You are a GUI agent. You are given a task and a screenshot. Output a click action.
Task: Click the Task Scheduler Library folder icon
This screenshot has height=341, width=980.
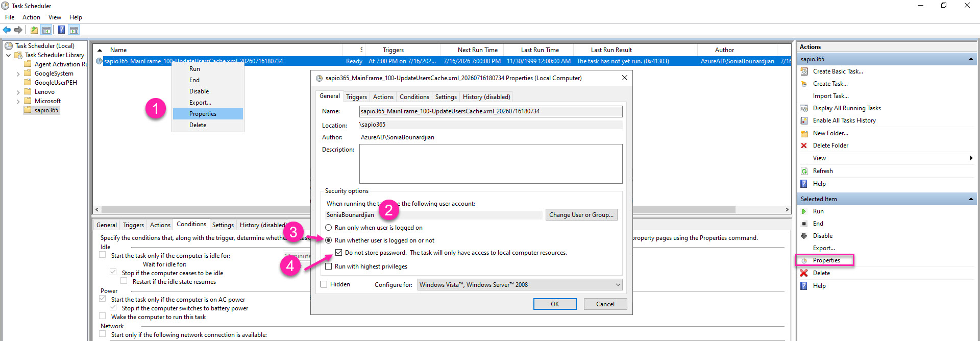tap(19, 55)
